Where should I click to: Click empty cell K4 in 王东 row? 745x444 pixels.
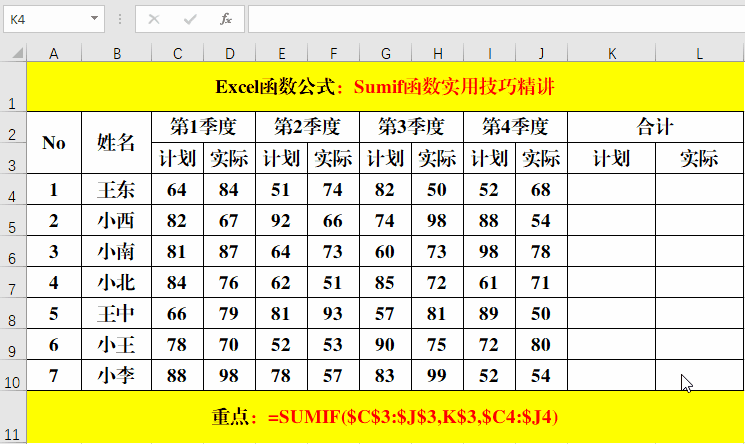pyautogui.click(x=611, y=189)
